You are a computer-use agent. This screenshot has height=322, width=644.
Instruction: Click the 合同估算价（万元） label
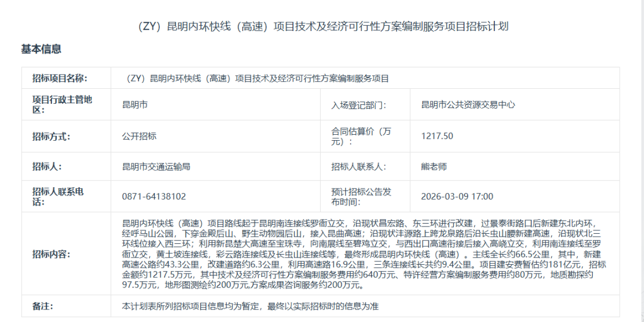click(x=361, y=136)
